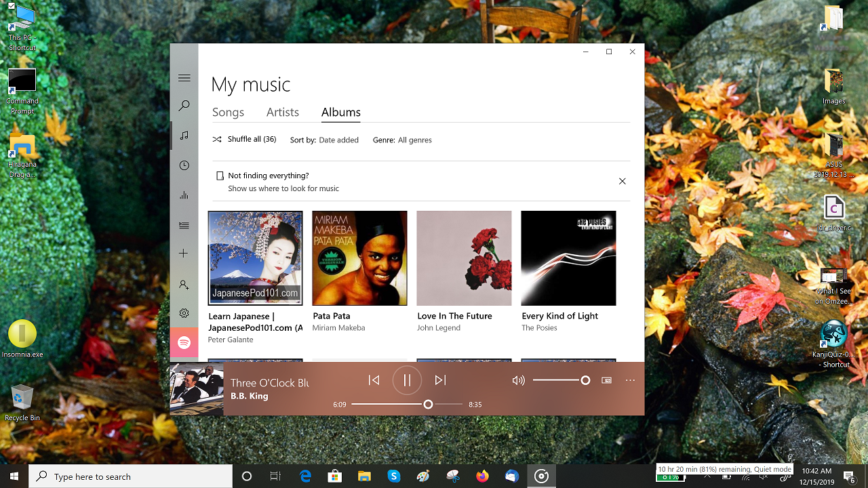Skip to previous track
This screenshot has height=488, width=868.
point(374,380)
